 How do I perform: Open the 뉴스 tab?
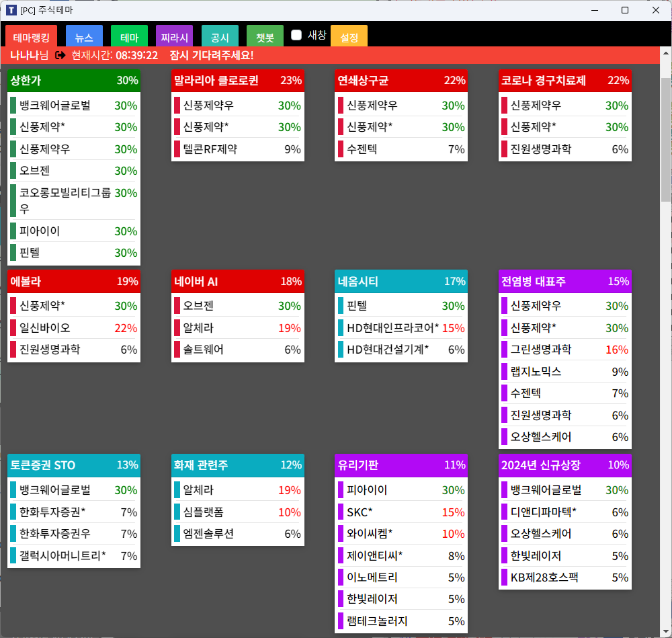[85, 36]
